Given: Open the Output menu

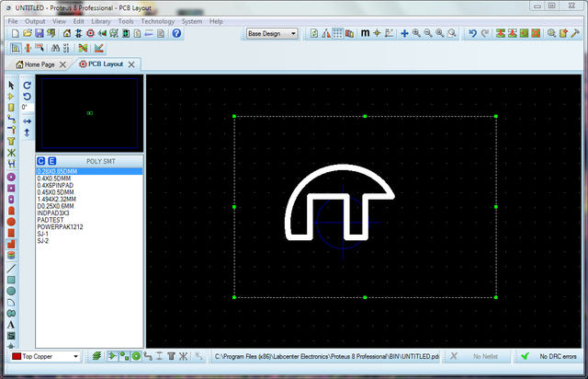Looking at the screenshot, I should click(x=35, y=21).
